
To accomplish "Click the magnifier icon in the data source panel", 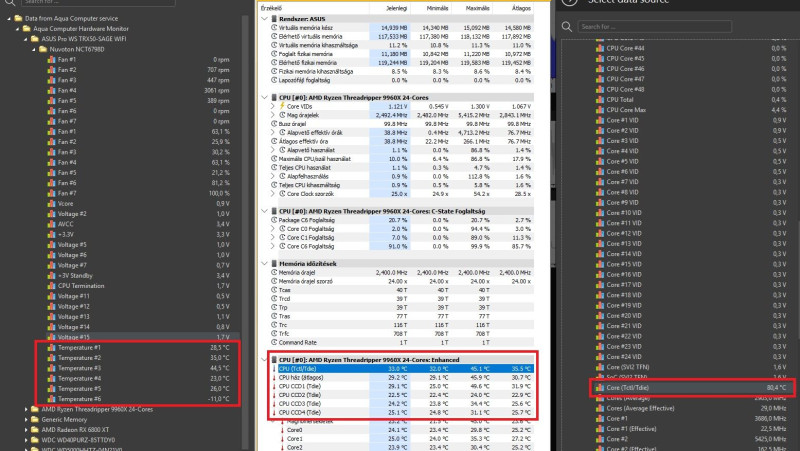I will click(566, 27).
